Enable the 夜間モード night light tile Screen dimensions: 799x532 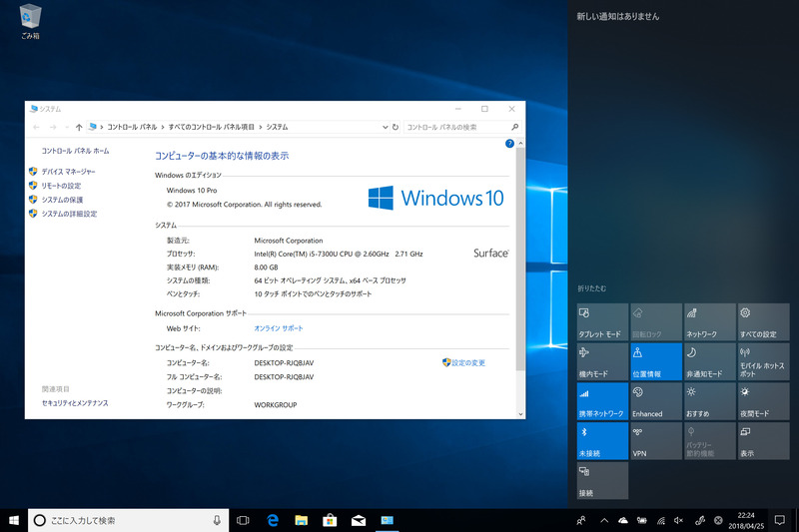tap(763, 401)
